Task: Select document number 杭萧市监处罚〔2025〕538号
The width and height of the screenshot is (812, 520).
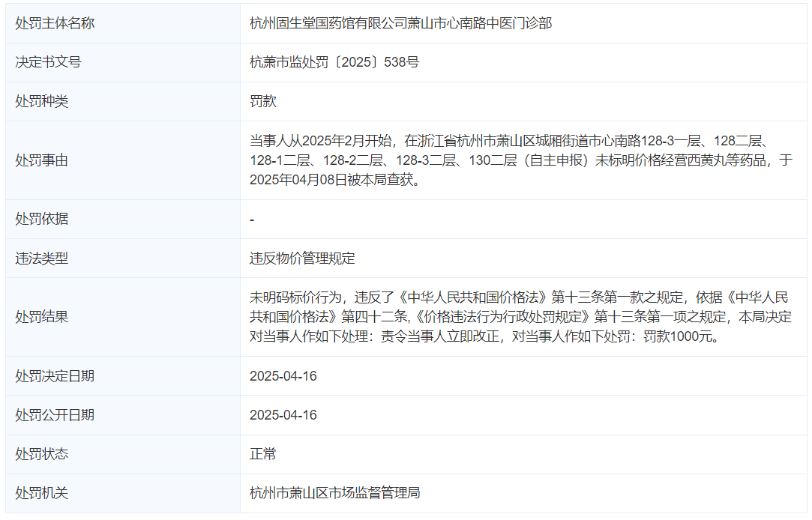Action: click(334, 62)
